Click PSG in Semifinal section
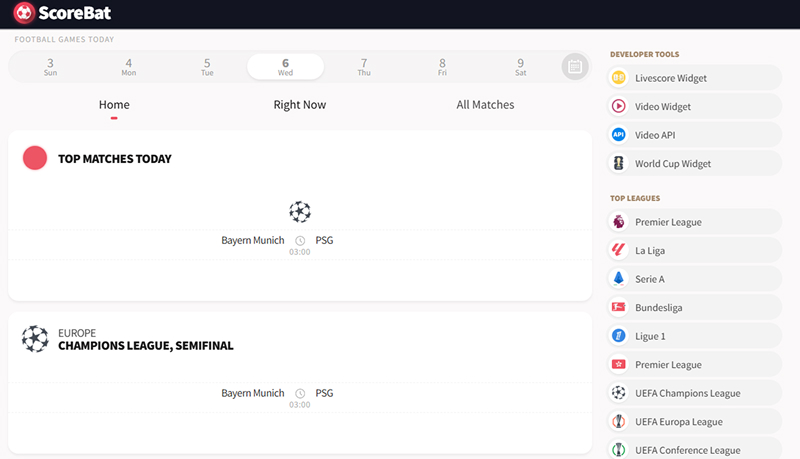 [324, 393]
